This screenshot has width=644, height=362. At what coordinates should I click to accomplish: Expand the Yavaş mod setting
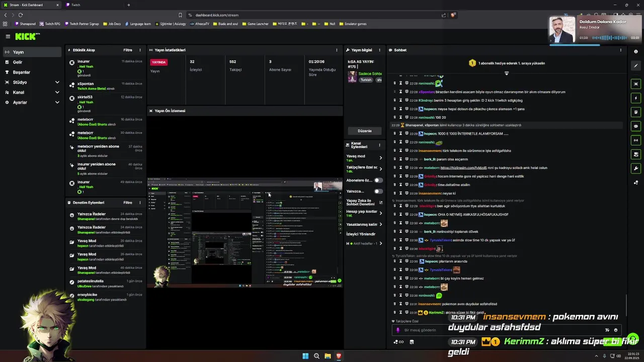coord(364,158)
